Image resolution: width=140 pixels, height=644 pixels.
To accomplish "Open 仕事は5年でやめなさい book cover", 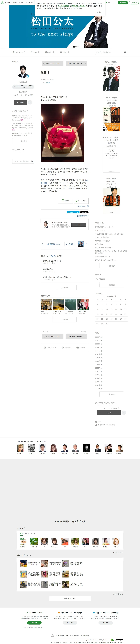I will [111, 201].
